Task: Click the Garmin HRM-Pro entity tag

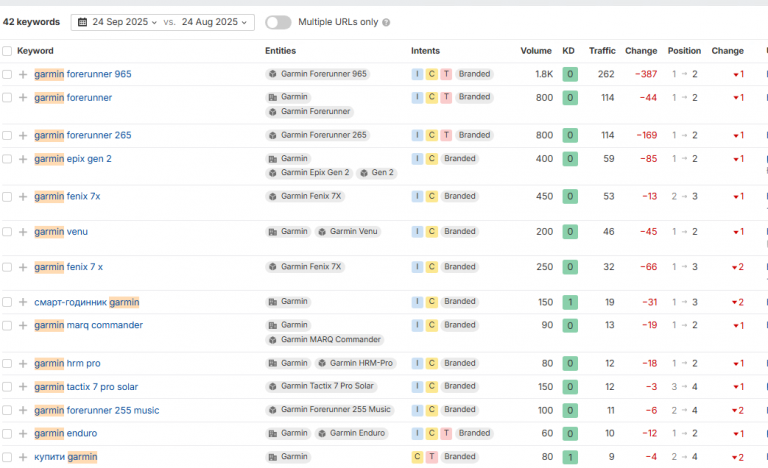Action: [x=355, y=363]
